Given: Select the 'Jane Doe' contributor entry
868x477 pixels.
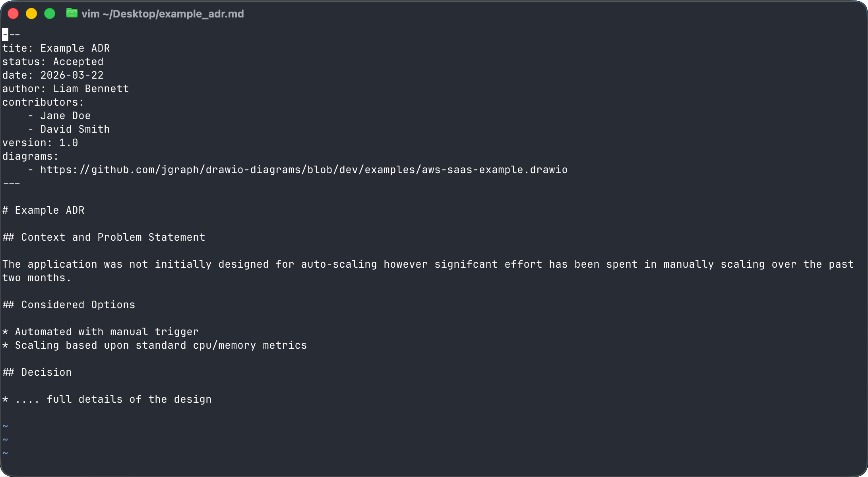Looking at the screenshot, I should (66, 116).
